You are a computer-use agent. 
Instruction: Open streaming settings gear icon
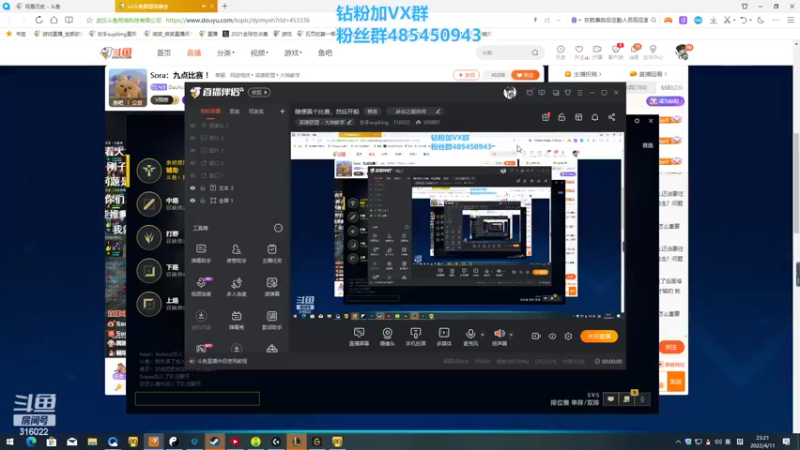[x=568, y=336]
